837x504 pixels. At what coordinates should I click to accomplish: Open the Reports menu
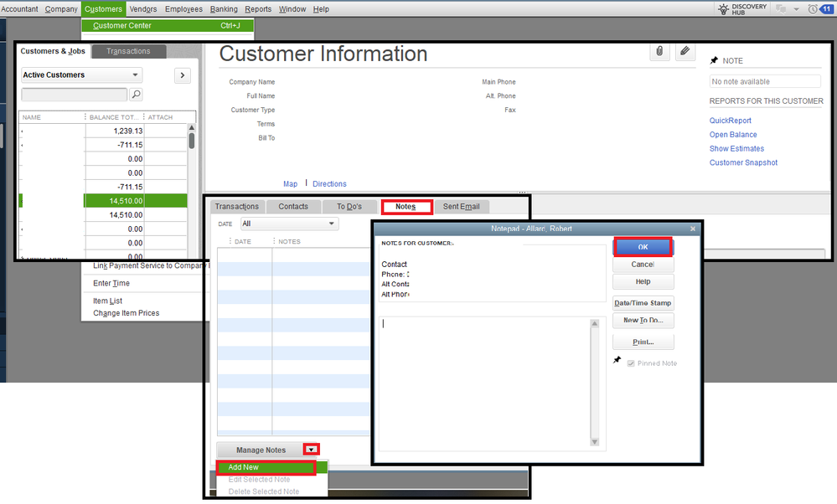pyautogui.click(x=258, y=9)
